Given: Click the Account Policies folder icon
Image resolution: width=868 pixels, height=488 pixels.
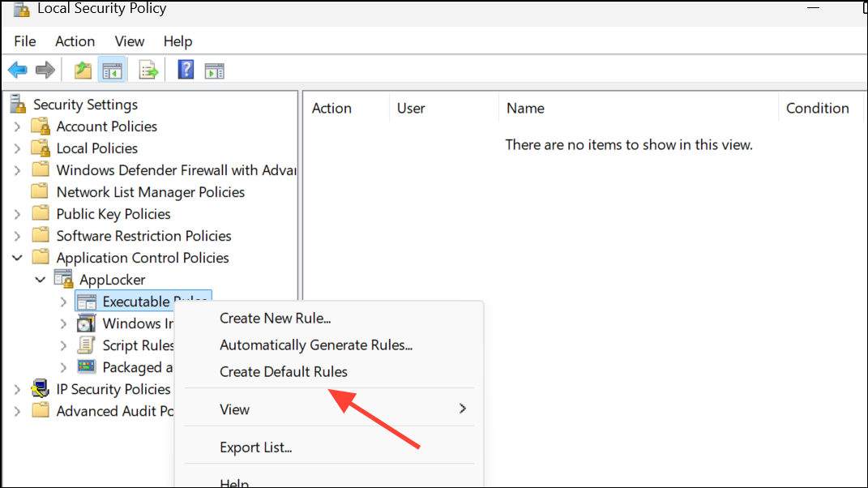Looking at the screenshot, I should click(41, 126).
